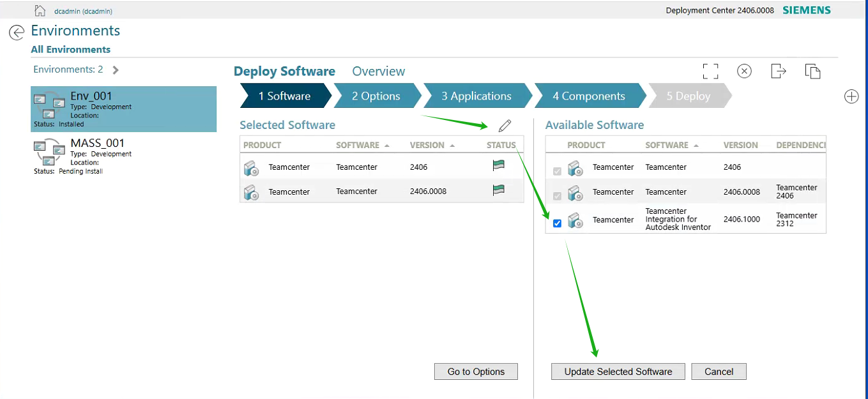
Task: Select the Env_001 environment
Action: point(124,109)
